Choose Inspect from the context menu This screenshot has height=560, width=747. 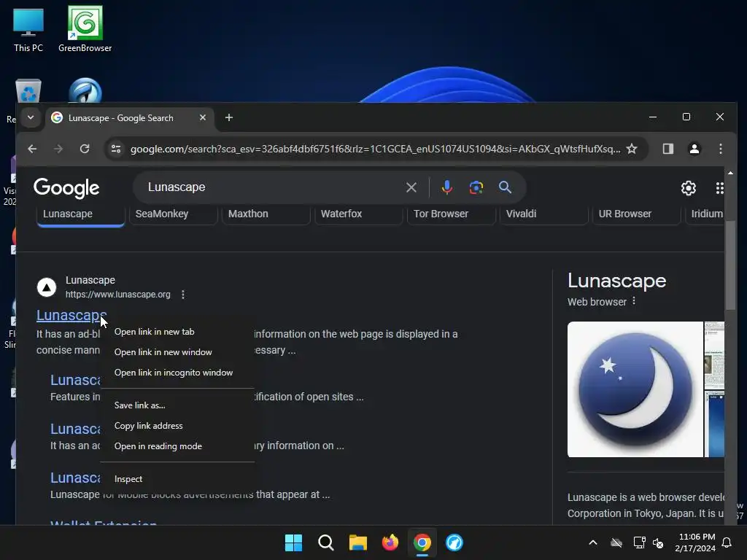(177, 480)
